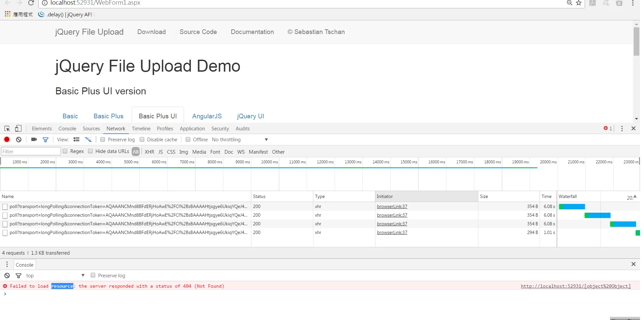The width and height of the screenshot is (644, 320).
Task: Filter network requests by JS
Action: tap(161, 152)
